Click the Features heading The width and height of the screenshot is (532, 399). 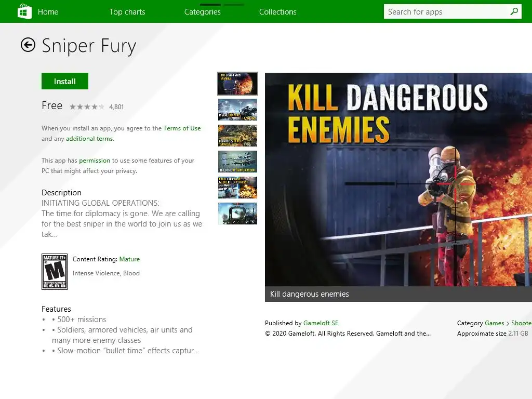(56, 309)
